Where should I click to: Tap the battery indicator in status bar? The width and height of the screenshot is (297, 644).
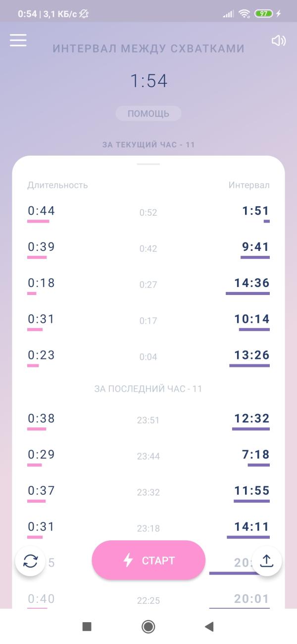(x=264, y=14)
